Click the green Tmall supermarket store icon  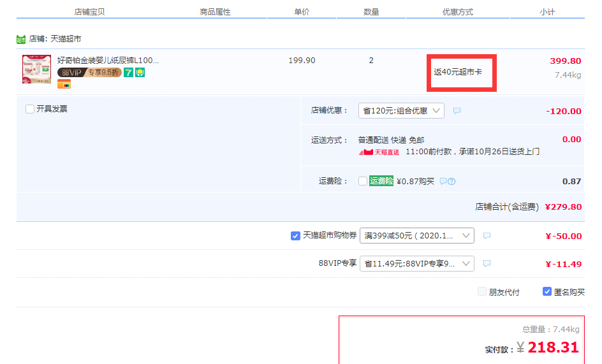(x=21, y=39)
